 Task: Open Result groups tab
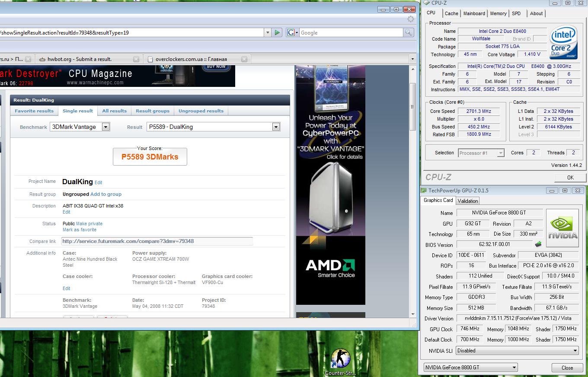tap(153, 111)
